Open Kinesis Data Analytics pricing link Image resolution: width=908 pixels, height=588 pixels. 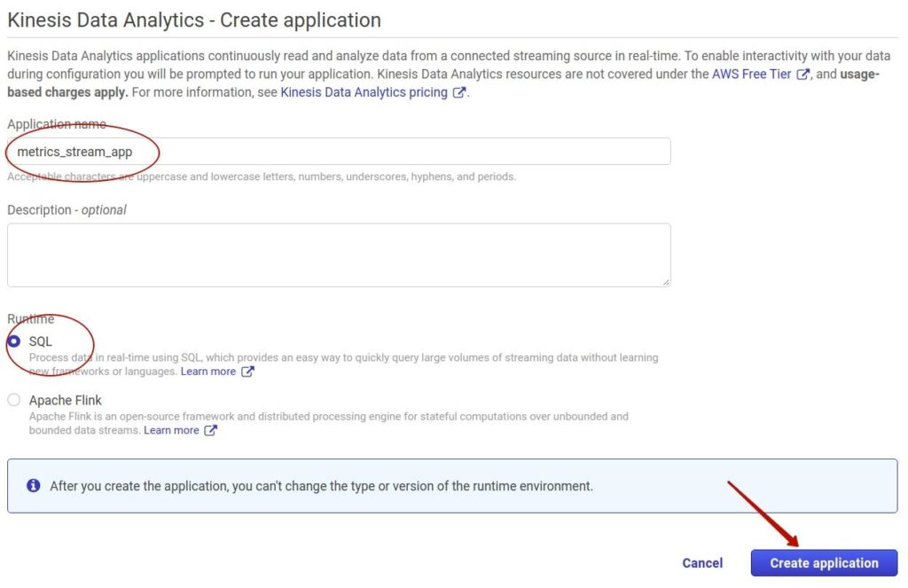pyautogui.click(x=364, y=92)
